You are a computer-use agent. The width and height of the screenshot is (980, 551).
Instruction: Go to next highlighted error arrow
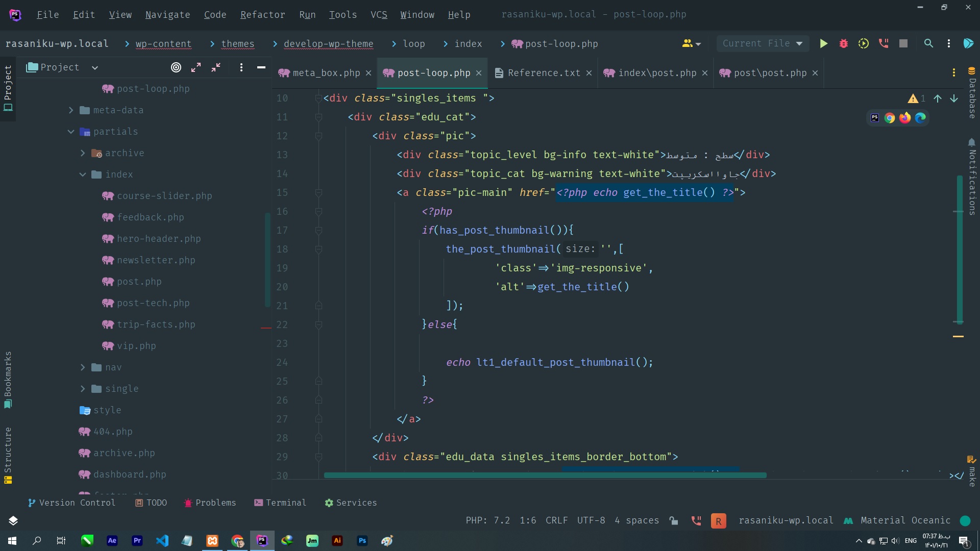click(954, 98)
